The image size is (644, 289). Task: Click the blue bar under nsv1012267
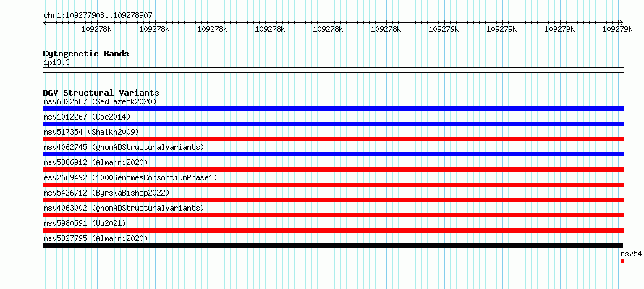(334, 124)
